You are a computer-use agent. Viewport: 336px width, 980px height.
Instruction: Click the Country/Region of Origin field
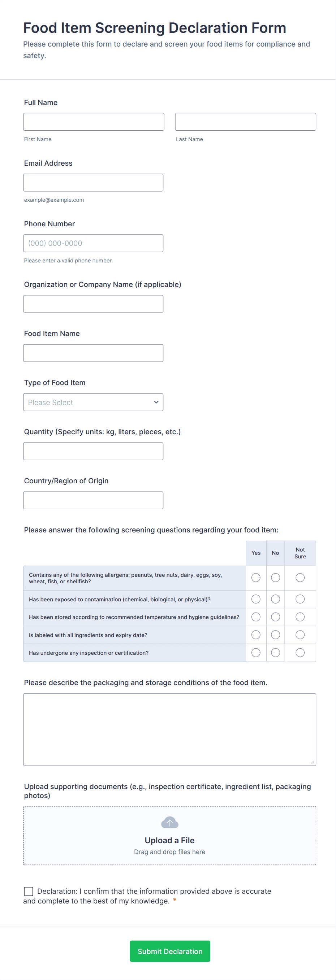tap(93, 500)
